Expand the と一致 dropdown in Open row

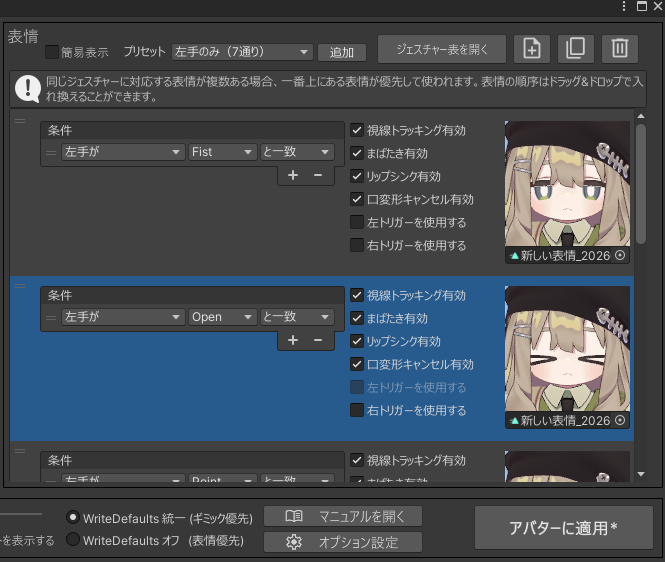click(296, 317)
